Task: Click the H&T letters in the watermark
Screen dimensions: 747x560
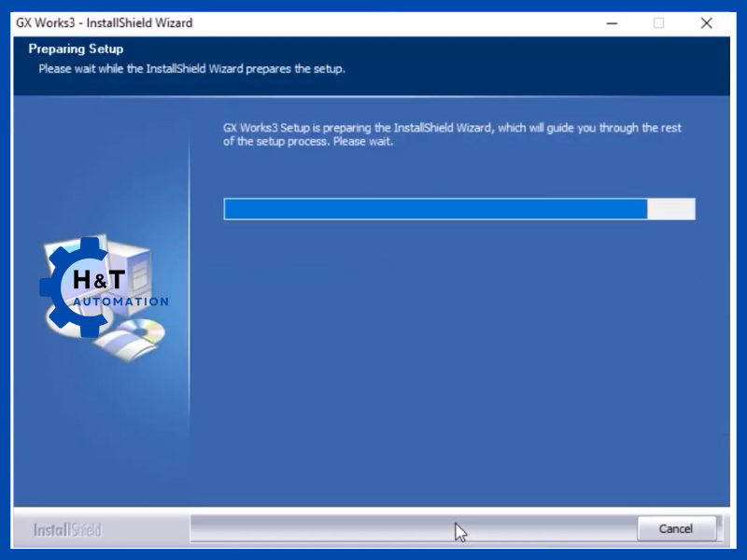Action: 100,280
